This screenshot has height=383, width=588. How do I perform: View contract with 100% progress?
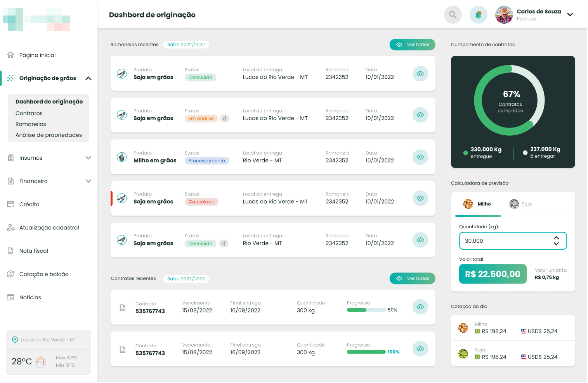[x=420, y=349]
